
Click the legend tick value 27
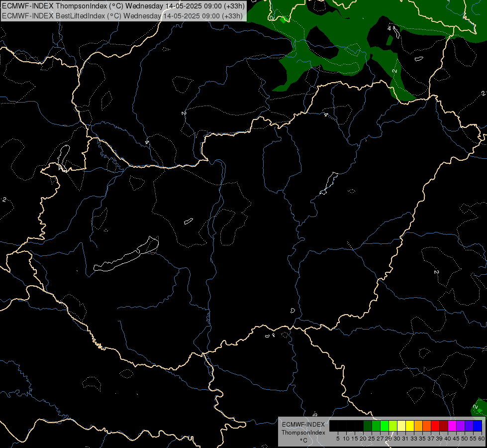(x=380, y=439)
